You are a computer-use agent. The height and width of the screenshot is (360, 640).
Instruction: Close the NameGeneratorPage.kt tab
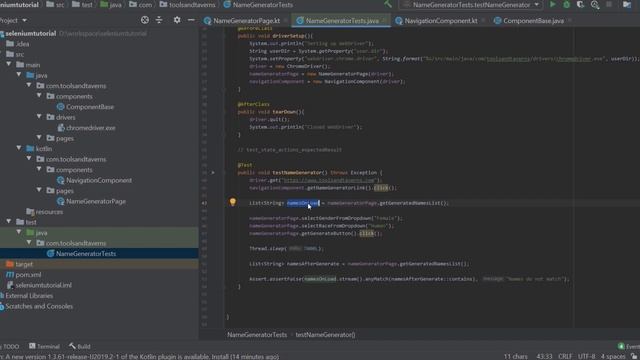coord(286,20)
